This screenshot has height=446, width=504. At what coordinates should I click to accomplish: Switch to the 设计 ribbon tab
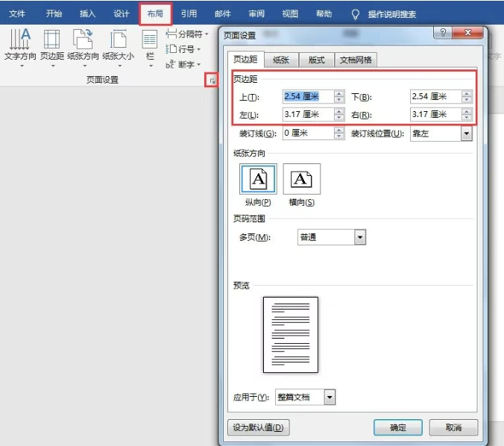(x=122, y=14)
